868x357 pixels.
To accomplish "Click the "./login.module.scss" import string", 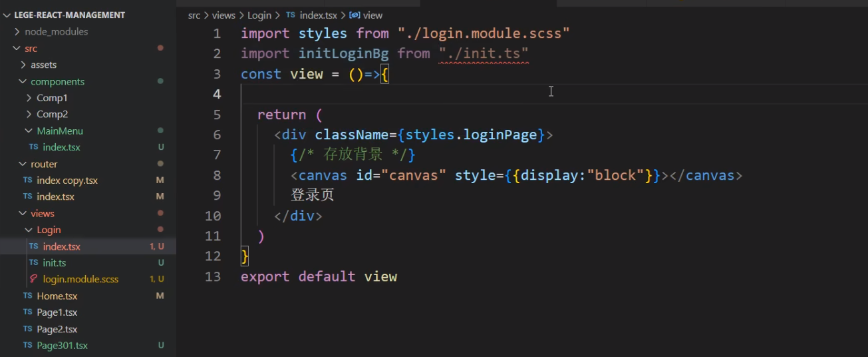I will click(x=484, y=33).
